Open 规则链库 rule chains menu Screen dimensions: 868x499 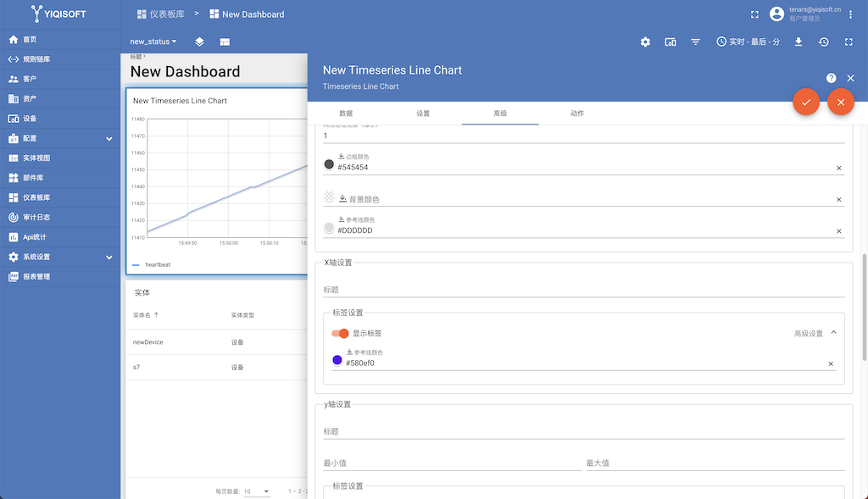click(x=60, y=59)
